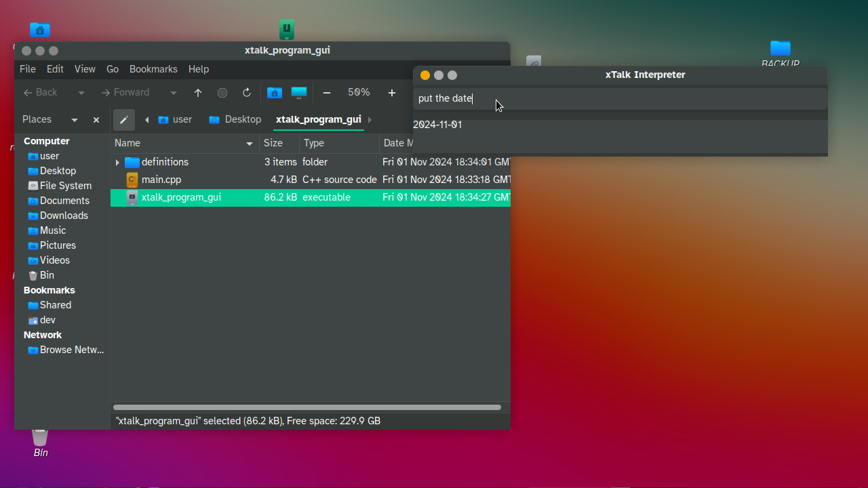Select the definitions folder name

[x=165, y=162]
